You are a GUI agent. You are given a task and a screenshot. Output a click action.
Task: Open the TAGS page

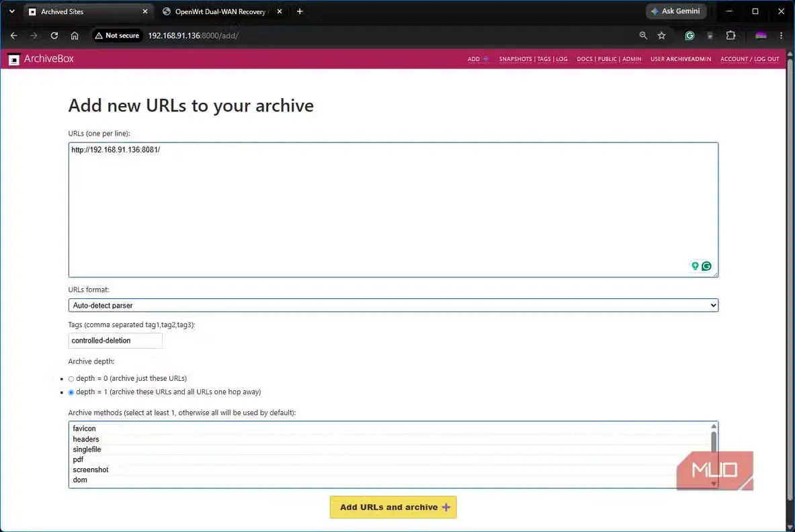(544, 59)
